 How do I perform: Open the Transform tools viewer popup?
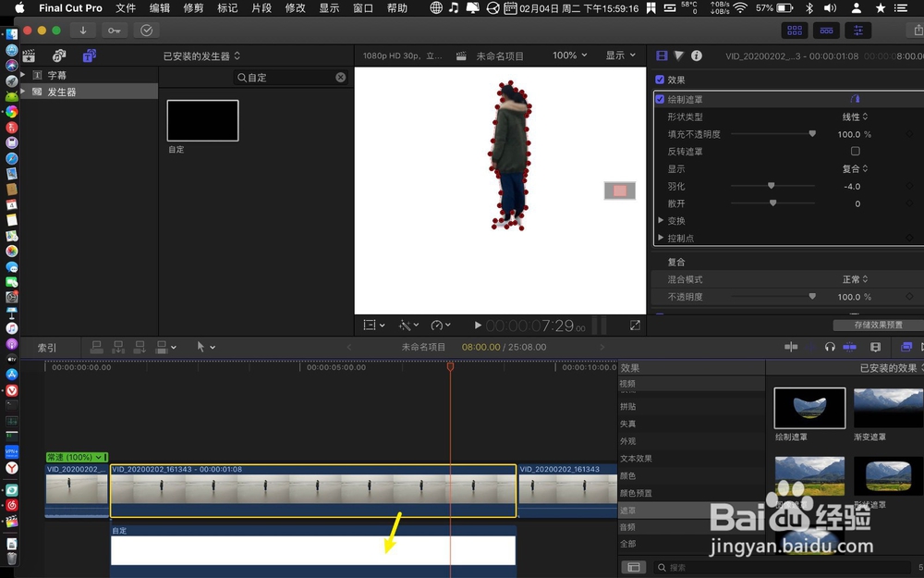click(373, 325)
